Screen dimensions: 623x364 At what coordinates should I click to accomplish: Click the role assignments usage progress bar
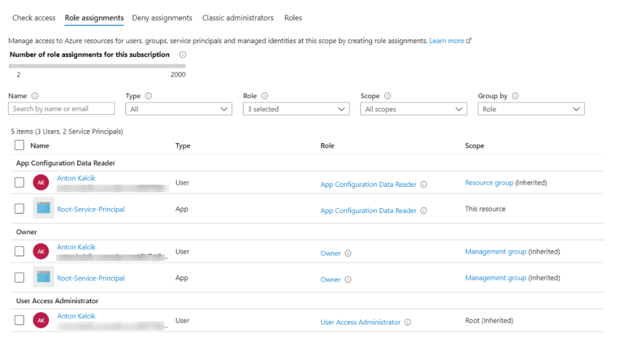pos(97,66)
